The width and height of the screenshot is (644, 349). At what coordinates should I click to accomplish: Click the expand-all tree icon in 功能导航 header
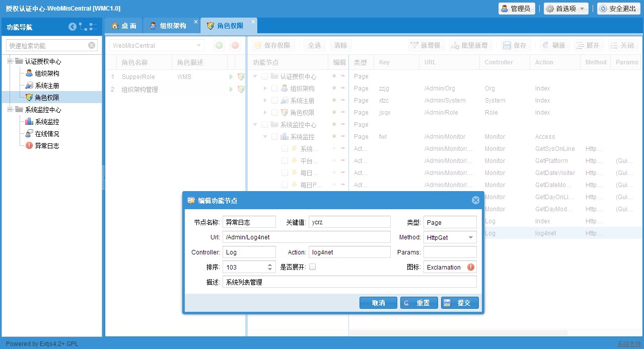[83, 27]
